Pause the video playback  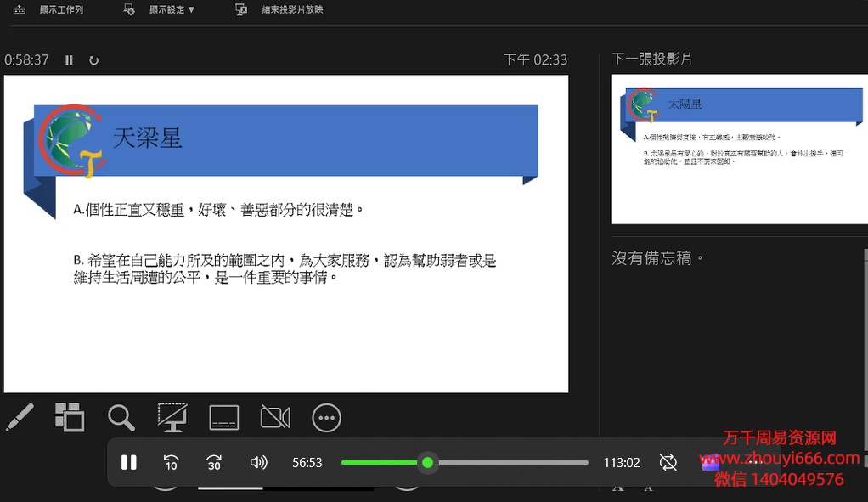pyautogui.click(x=129, y=462)
